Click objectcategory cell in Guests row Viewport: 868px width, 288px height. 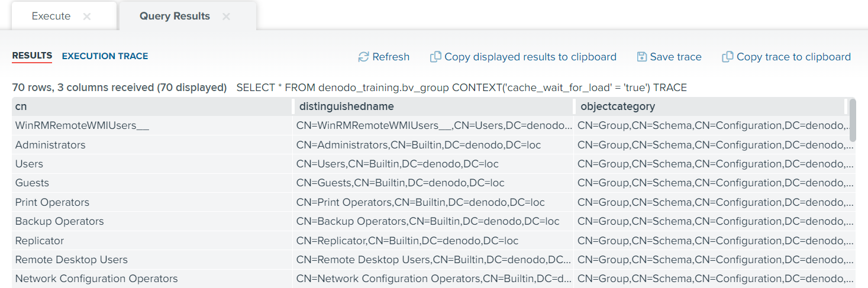point(715,183)
